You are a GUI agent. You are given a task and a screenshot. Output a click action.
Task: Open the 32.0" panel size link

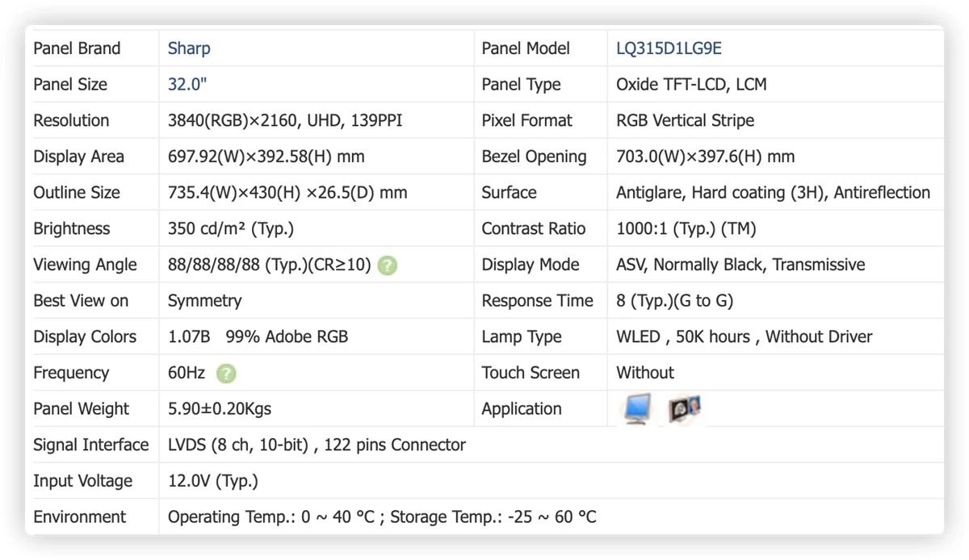(187, 84)
